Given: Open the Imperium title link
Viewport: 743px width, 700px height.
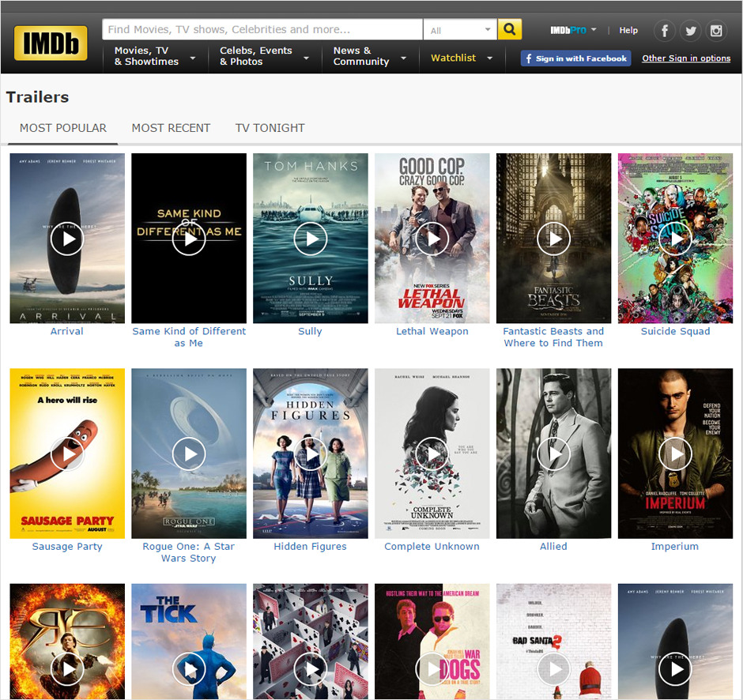Looking at the screenshot, I should (x=675, y=546).
